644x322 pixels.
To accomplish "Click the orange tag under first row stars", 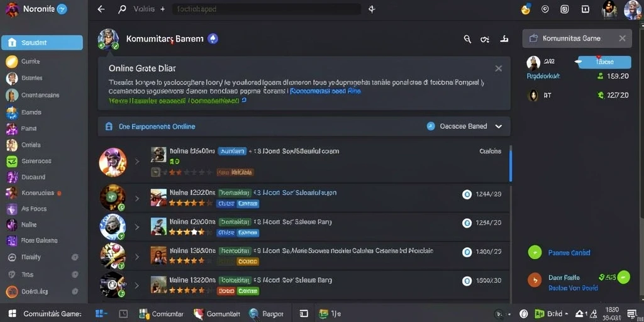I will point(235,172).
